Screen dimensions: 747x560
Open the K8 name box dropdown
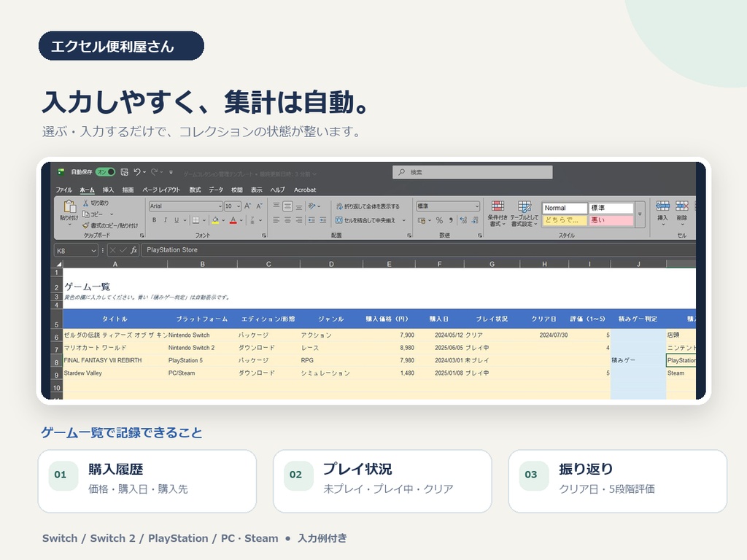click(x=93, y=251)
